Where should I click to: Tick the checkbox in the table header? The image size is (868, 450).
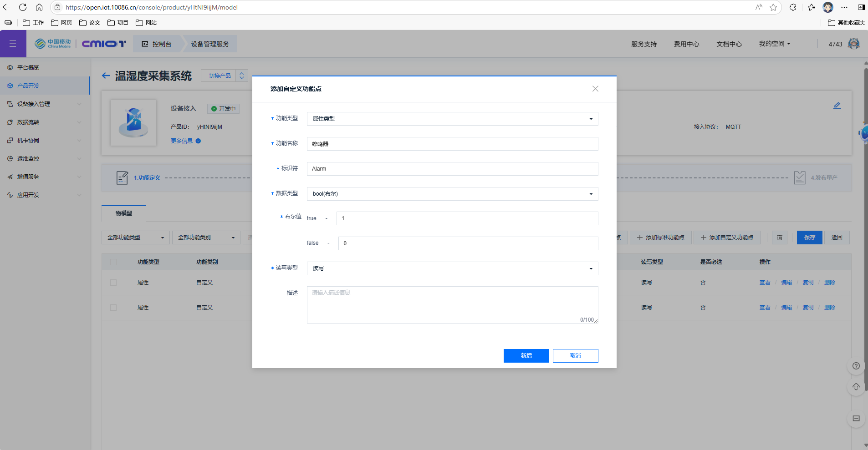(113, 262)
